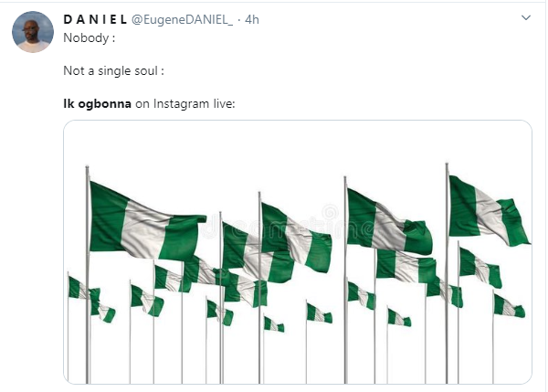Click the author's profile avatar photo
The image size is (548, 392).
point(32,32)
